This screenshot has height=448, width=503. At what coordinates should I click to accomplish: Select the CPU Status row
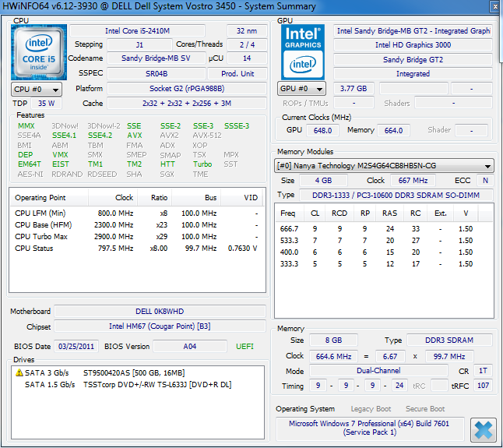pos(137,248)
